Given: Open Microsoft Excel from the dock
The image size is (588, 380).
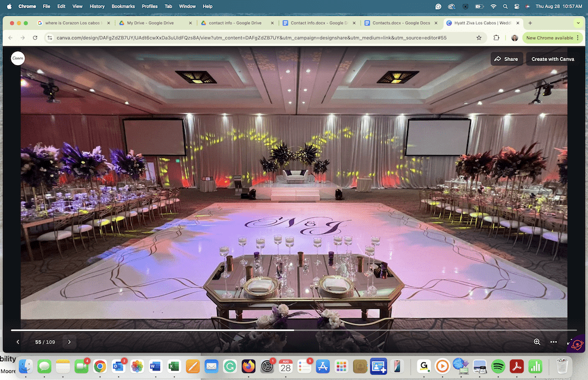Looking at the screenshot, I should coord(173,366).
